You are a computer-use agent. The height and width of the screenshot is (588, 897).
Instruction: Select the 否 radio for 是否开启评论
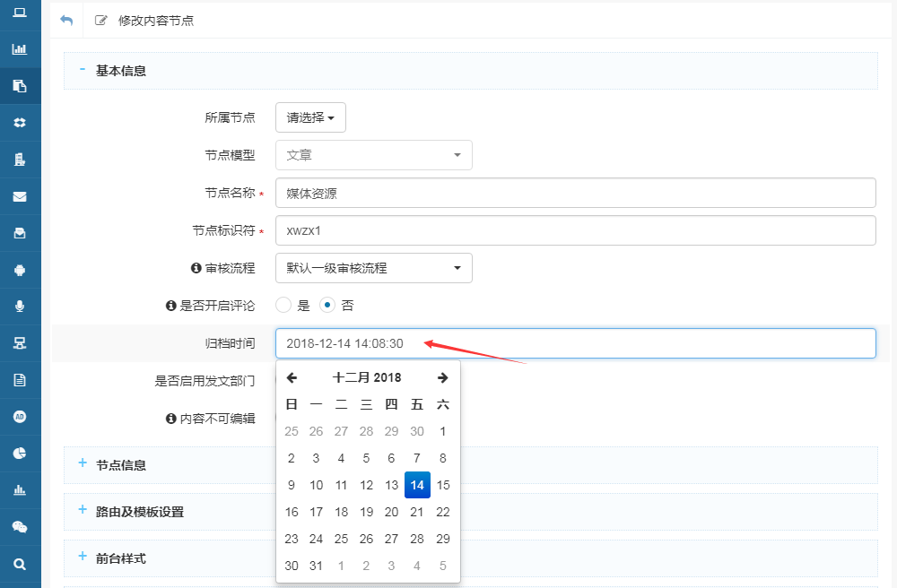point(328,305)
